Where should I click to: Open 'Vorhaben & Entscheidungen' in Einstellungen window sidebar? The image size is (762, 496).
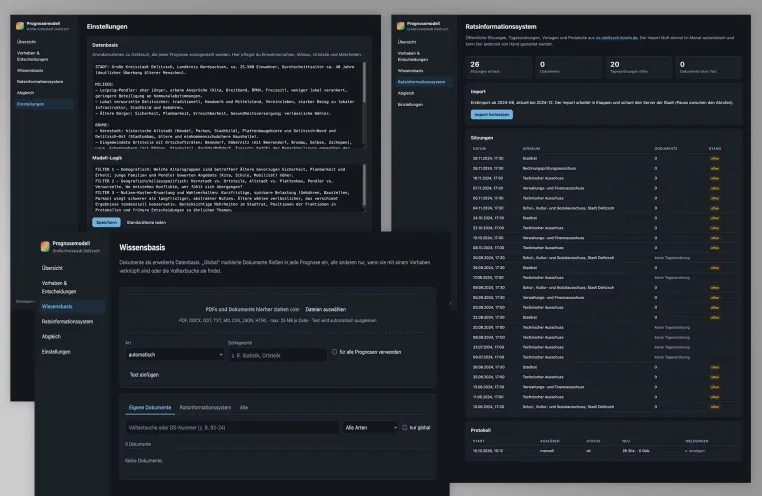point(33,56)
